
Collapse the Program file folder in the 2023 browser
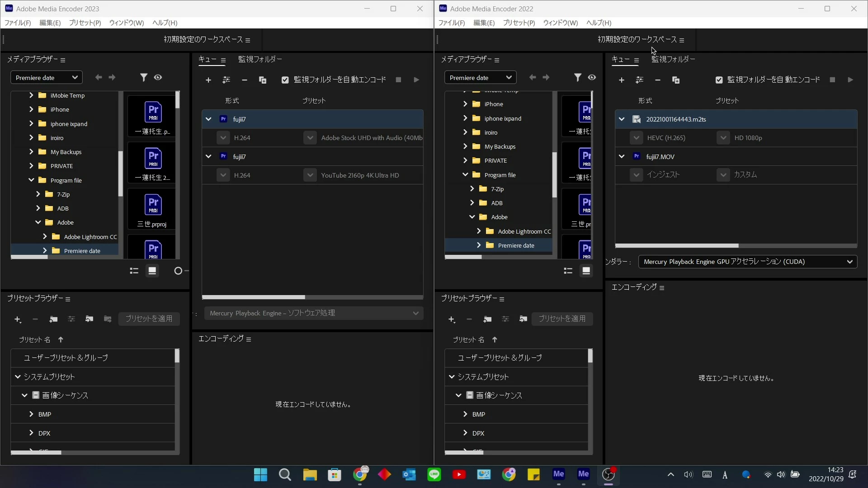tap(31, 180)
